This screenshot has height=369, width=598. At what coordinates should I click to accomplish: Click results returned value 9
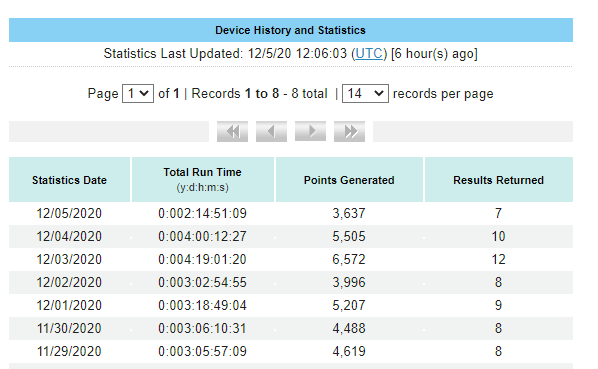click(498, 305)
